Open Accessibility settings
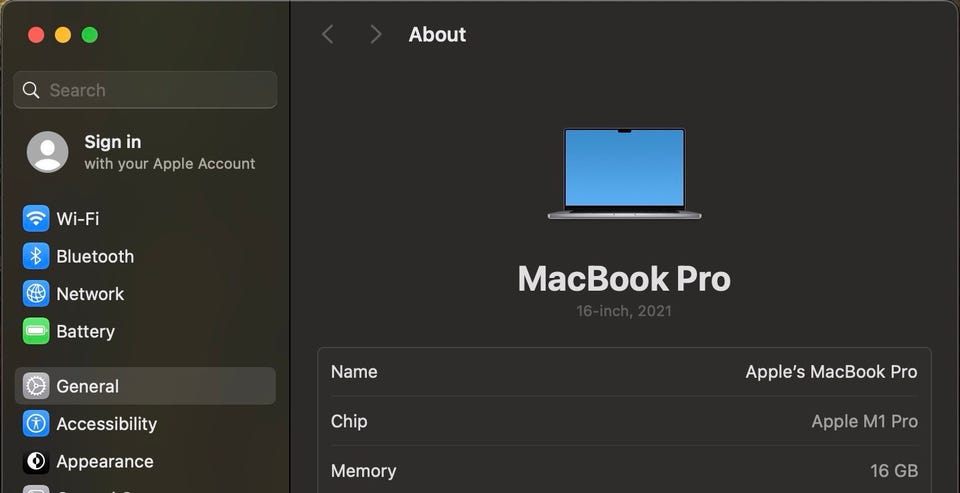This screenshot has height=493, width=960. pos(145,424)
